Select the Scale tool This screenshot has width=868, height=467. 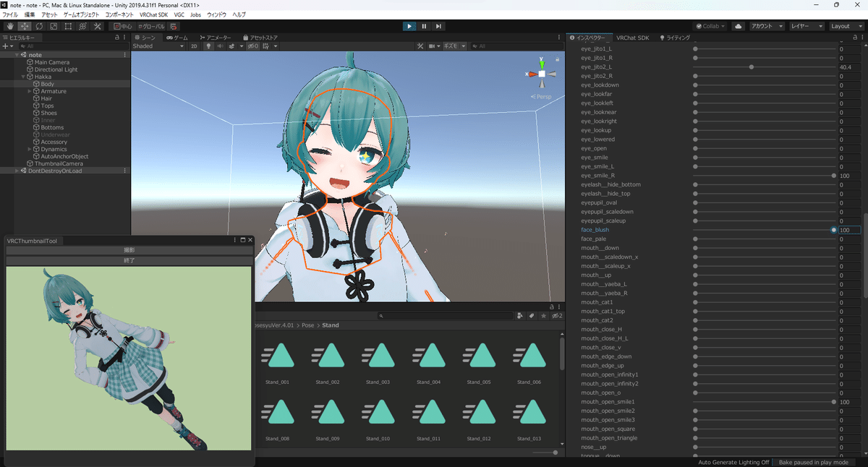[53, 26]
